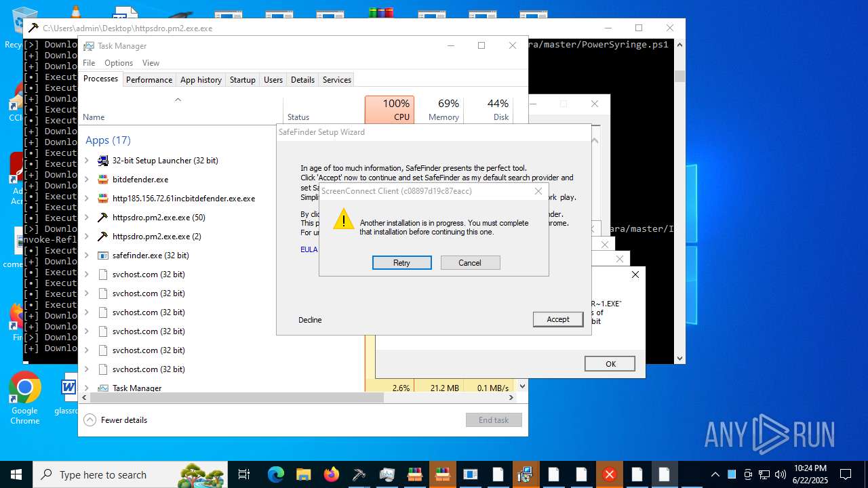Click the httpsdro.pm2.exe.exe (50) pickaxe icon
This screenshot has width=868, height=488.
click(x=103, y=218)
